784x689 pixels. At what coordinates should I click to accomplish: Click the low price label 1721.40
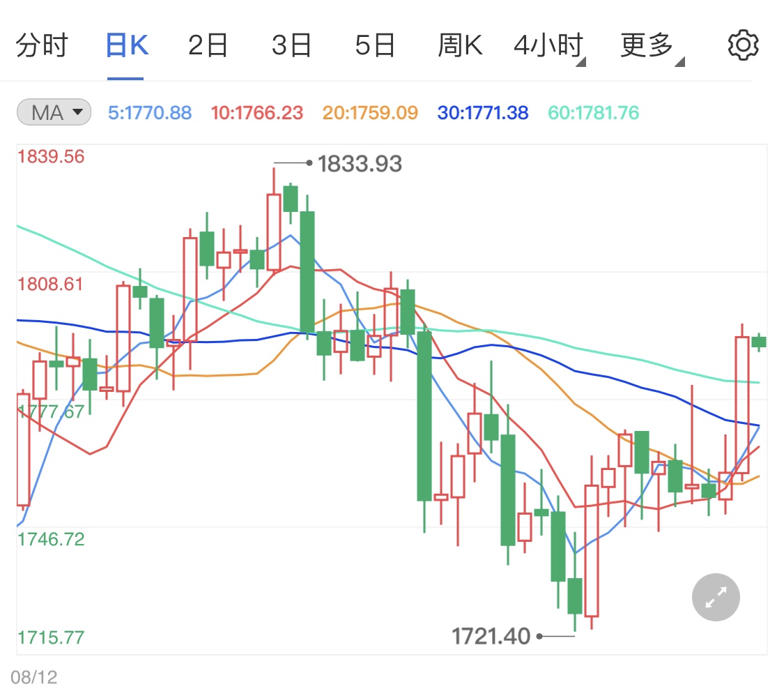(x=491, y=636)
